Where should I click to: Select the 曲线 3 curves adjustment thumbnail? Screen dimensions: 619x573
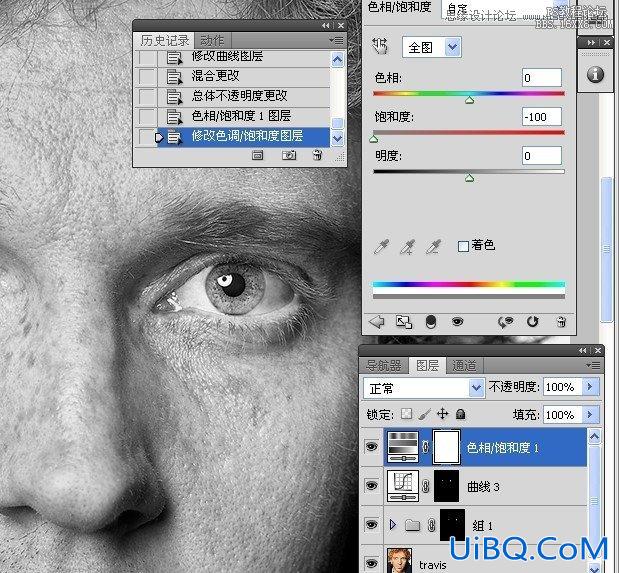403,486
